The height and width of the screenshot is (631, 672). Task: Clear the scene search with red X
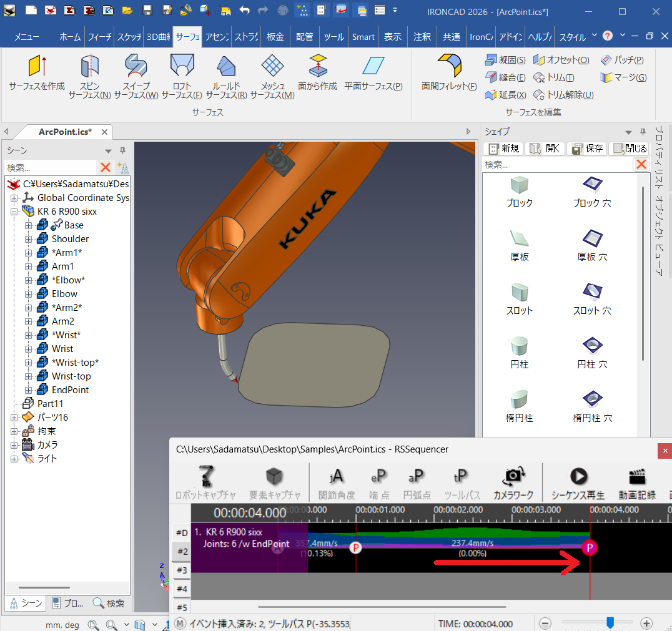[x=106, y=167]
